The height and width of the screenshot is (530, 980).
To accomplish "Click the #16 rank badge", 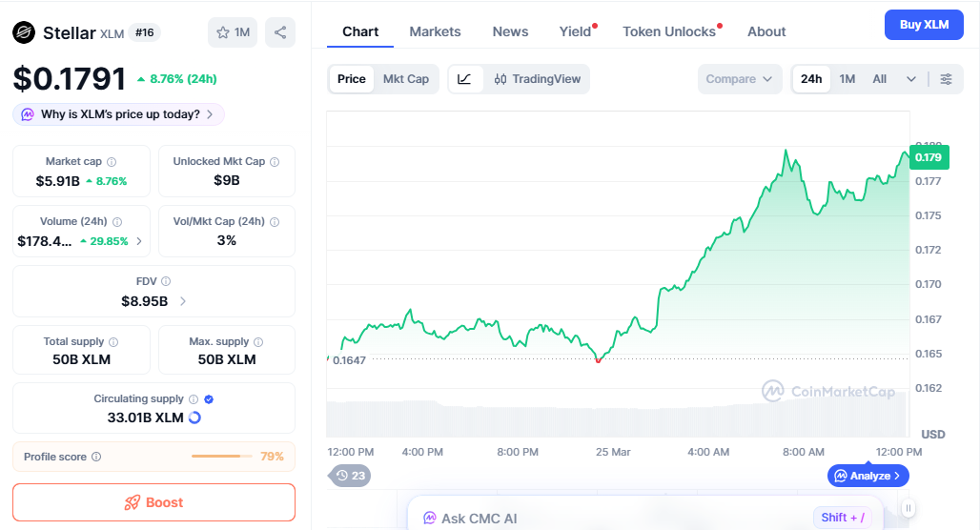I will click(x=144, y=32).
